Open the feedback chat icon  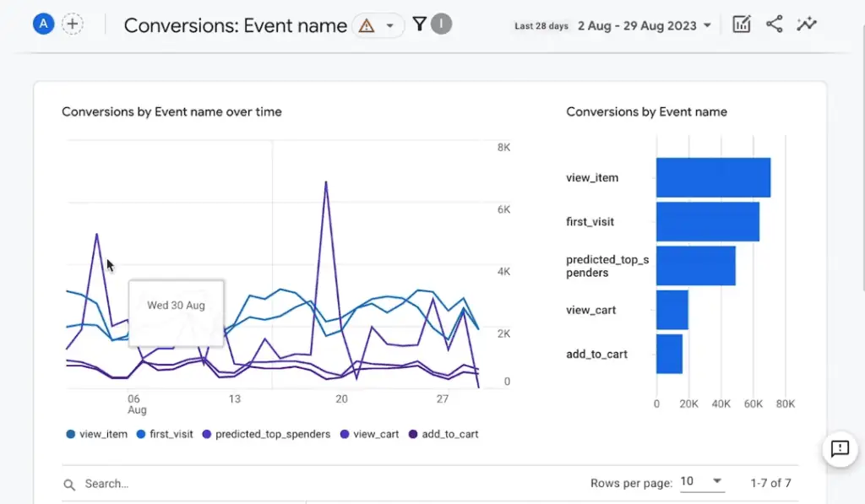840,450
